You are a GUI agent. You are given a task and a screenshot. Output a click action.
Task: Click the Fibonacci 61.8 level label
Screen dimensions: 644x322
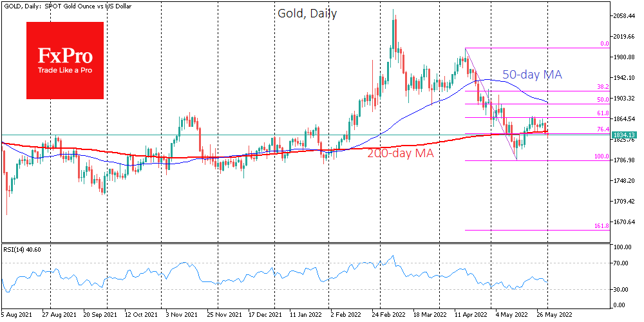[603, 113]
